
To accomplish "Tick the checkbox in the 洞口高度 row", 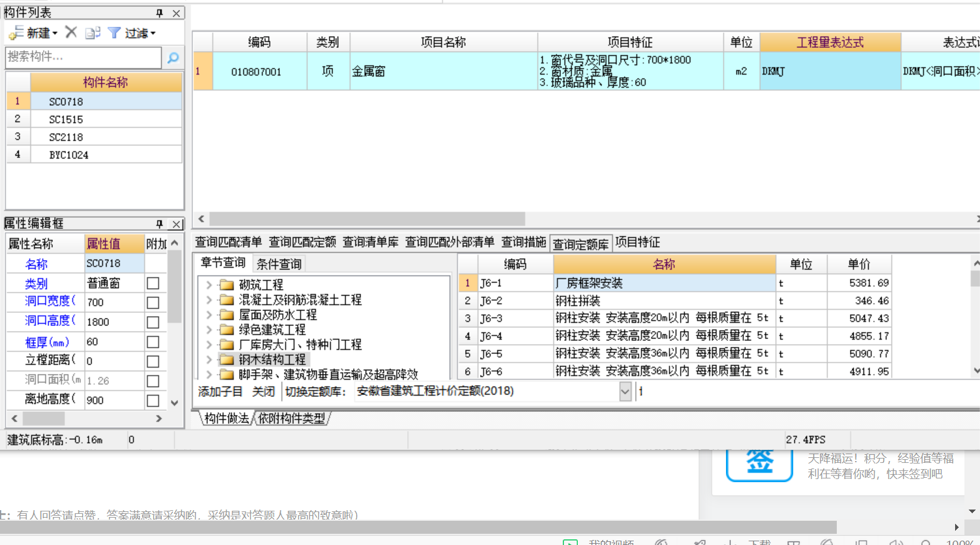I will point(153,322).
